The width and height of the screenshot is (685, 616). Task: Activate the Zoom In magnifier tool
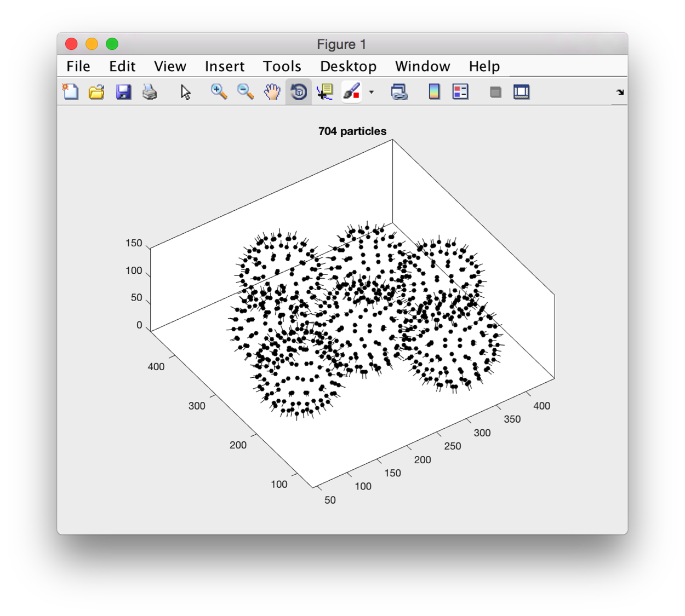coord(219,91)
